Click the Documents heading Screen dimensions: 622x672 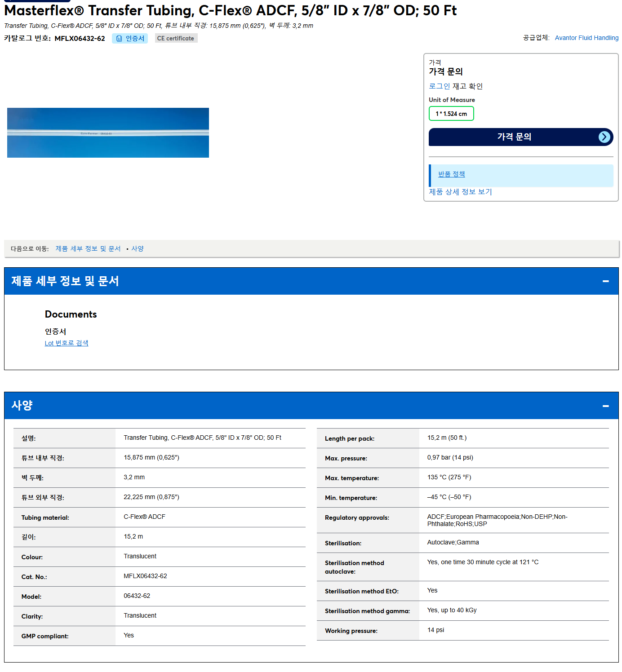[x=71, y=314]
